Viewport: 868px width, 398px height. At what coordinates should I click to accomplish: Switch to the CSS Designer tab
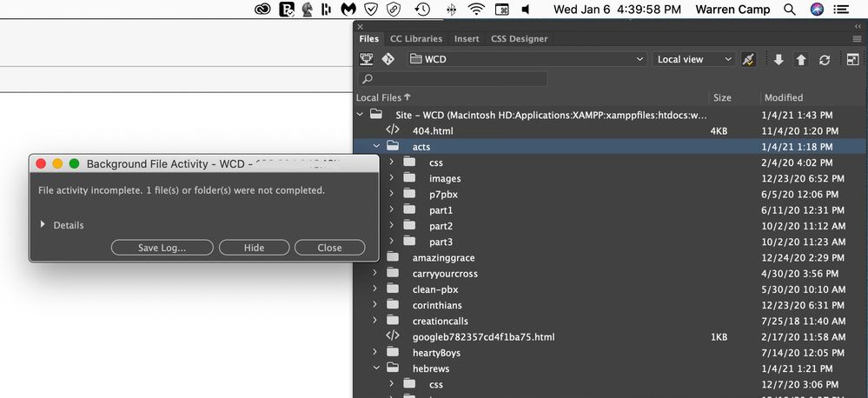click(520, 39)
